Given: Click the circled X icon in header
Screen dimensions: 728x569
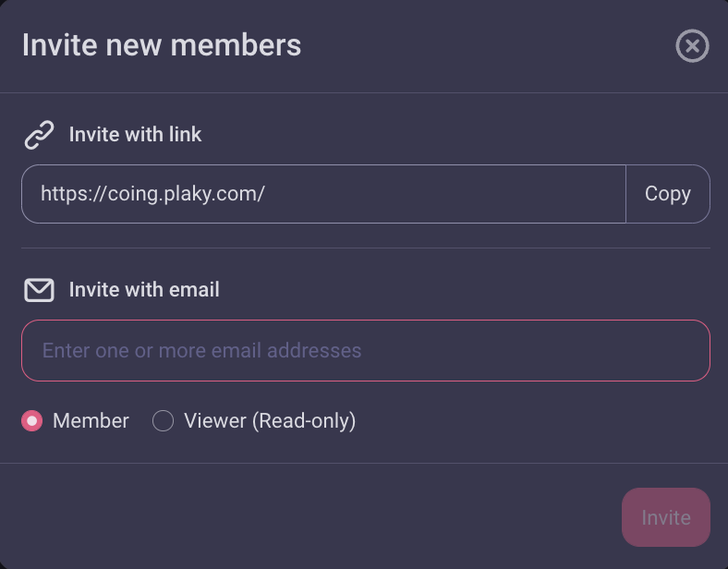Looking at the screenshot, I should click(x=692, y=45).
